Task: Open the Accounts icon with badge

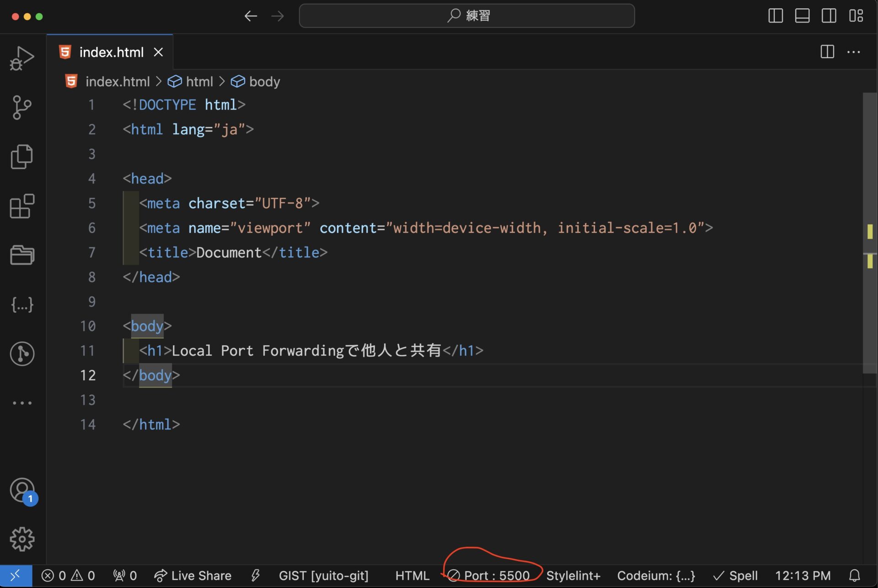Action: [x=21, y=489]
